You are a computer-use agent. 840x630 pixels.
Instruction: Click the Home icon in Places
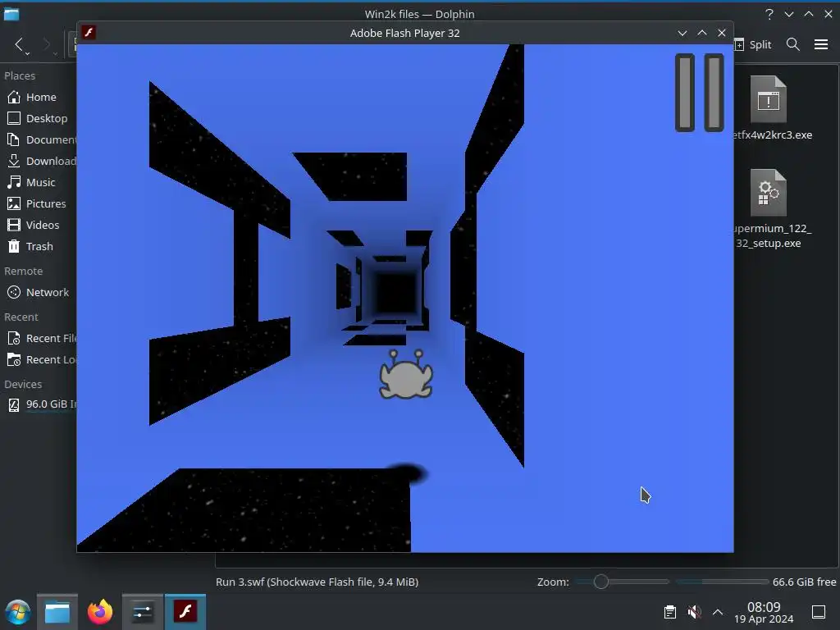pos(14,97)
